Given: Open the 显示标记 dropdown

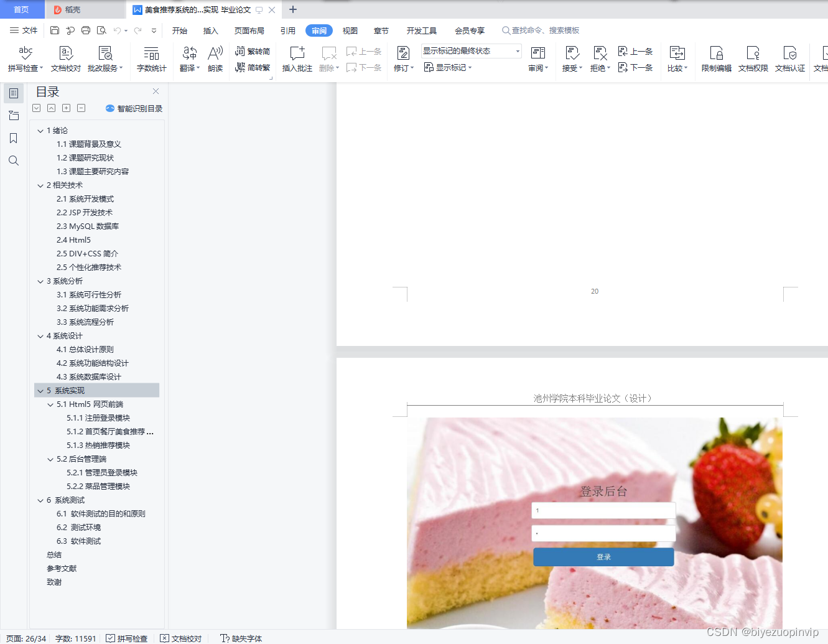Looking at the screenshot, I should 448,67.
